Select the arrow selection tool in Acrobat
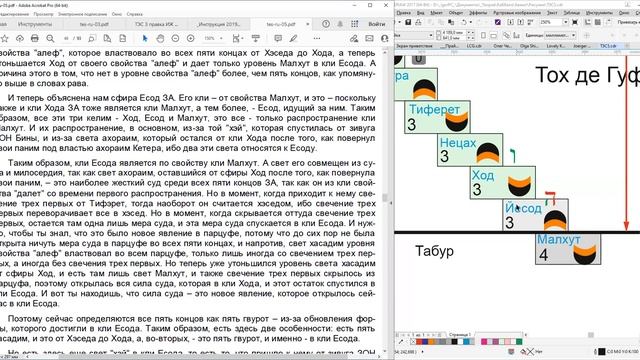The image size is (640, 360). [145, 38]
